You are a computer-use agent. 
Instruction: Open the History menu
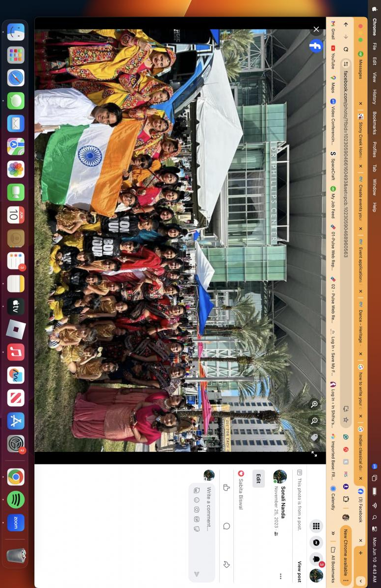tap(374, 97)
